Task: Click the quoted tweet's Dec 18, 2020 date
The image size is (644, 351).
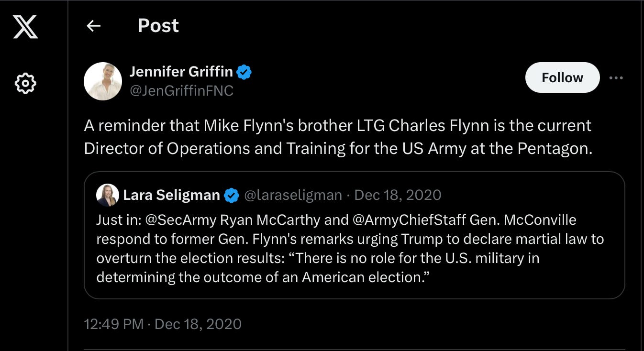Action: click(398, 195)
